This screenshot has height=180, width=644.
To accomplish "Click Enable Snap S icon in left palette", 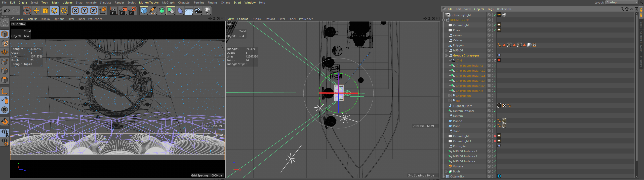I will coord(5,110).
